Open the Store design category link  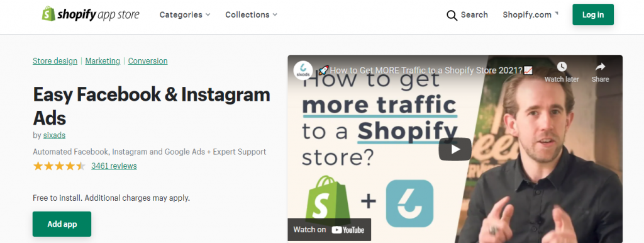55,61
